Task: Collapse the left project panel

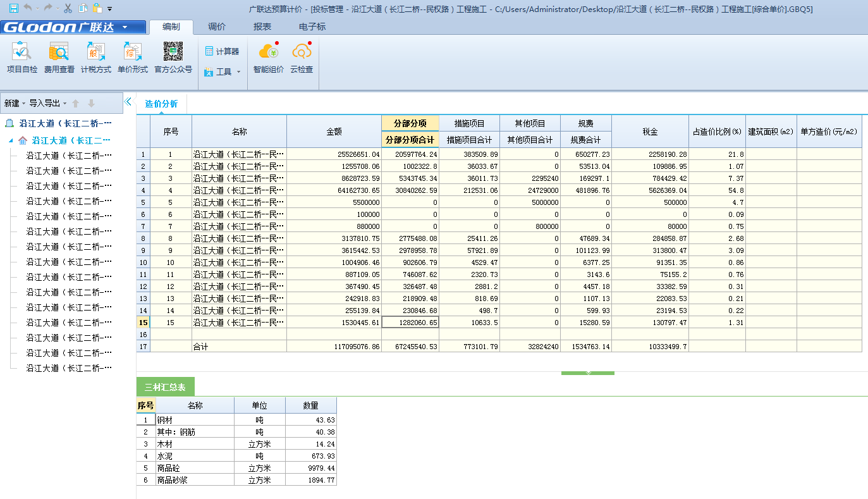Action: coord(128,101)
